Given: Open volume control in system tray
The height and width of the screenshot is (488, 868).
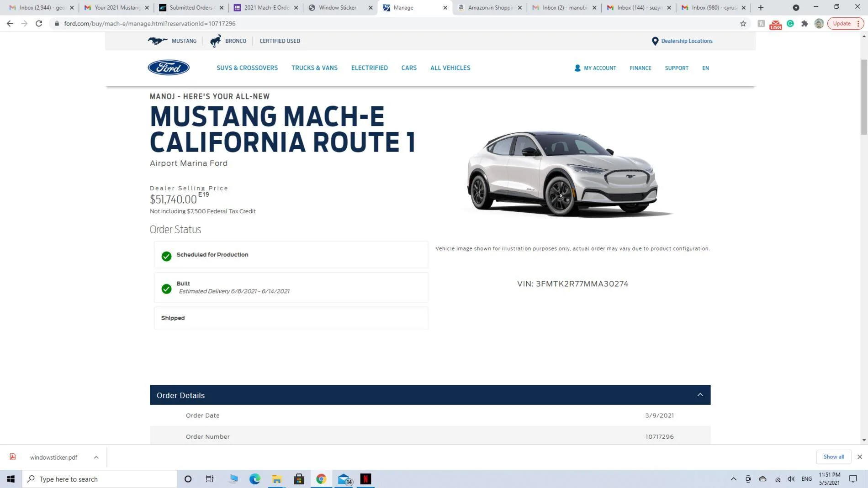Looking at the screenshot, I should 791,479.
